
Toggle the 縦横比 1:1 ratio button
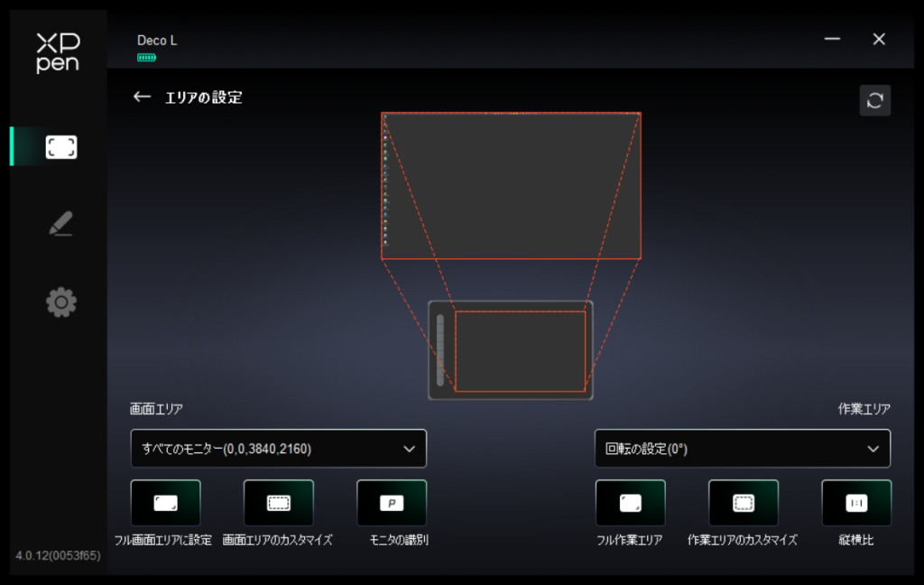(855, 503)
